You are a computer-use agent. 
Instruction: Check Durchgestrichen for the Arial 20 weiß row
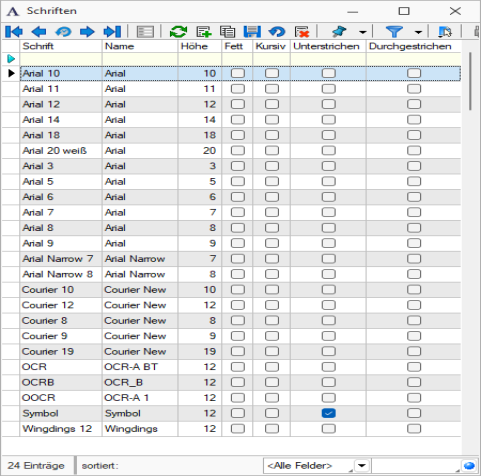tap(414, 151)
